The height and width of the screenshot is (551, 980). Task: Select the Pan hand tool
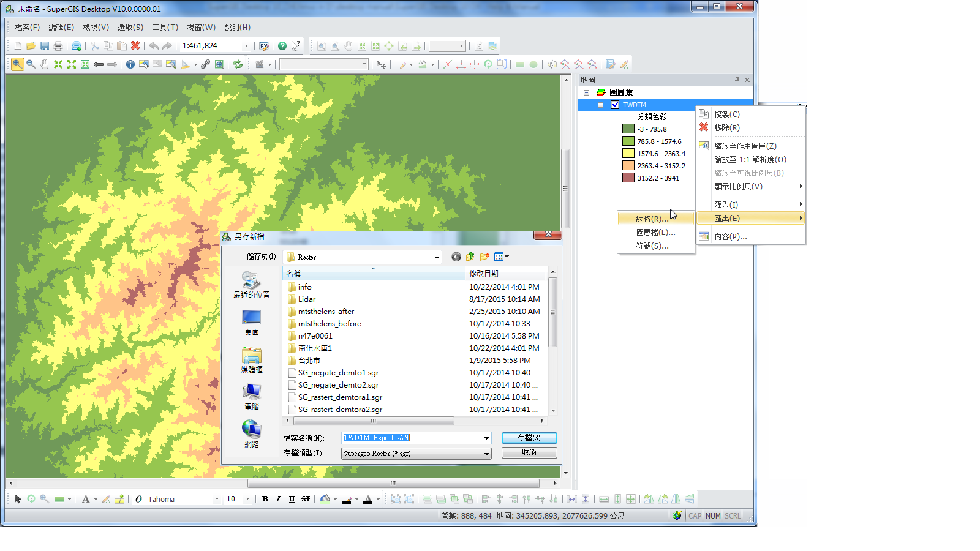[x=44, y=64]
